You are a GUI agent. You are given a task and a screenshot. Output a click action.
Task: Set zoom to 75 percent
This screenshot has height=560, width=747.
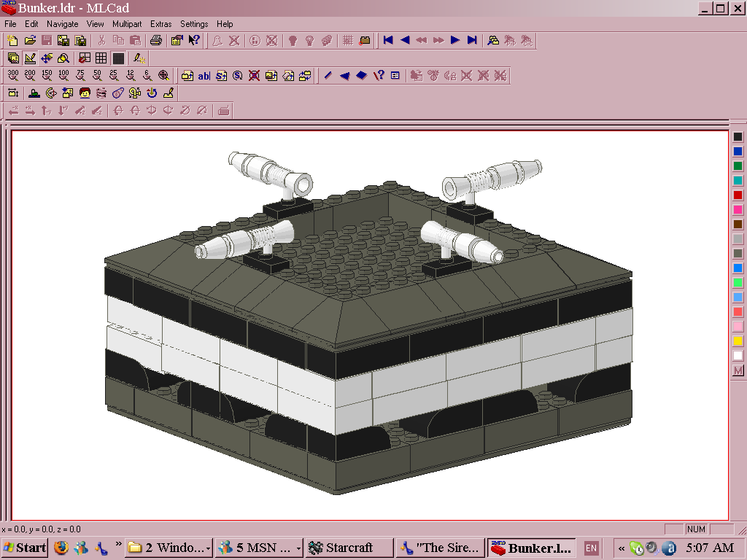[80, 75]
